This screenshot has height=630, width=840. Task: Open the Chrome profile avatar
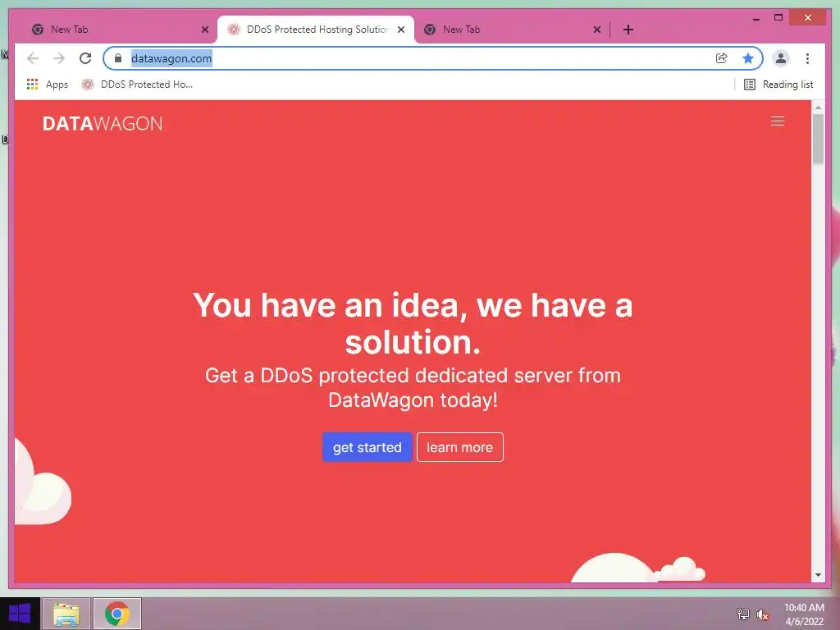pyautogui.click(x=781, y=58)
